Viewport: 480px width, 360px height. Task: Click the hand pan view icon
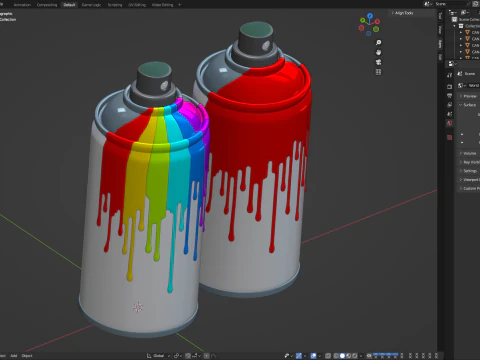(x=378, y=52)
